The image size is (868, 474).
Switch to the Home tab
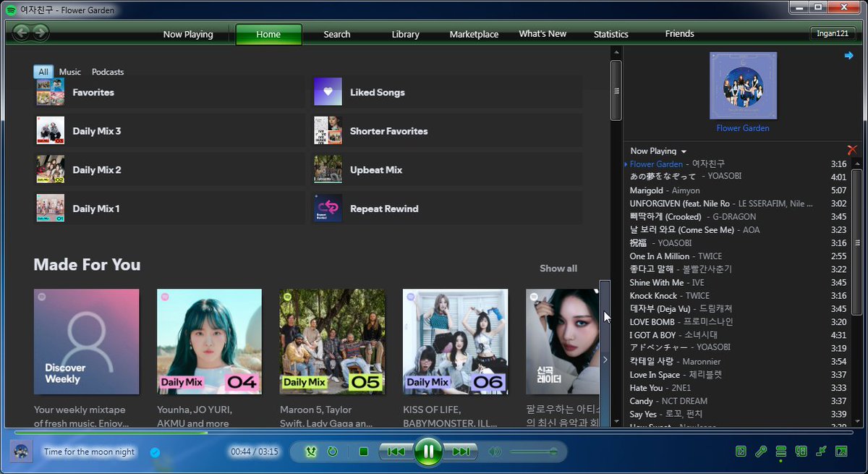pos(268,34)
